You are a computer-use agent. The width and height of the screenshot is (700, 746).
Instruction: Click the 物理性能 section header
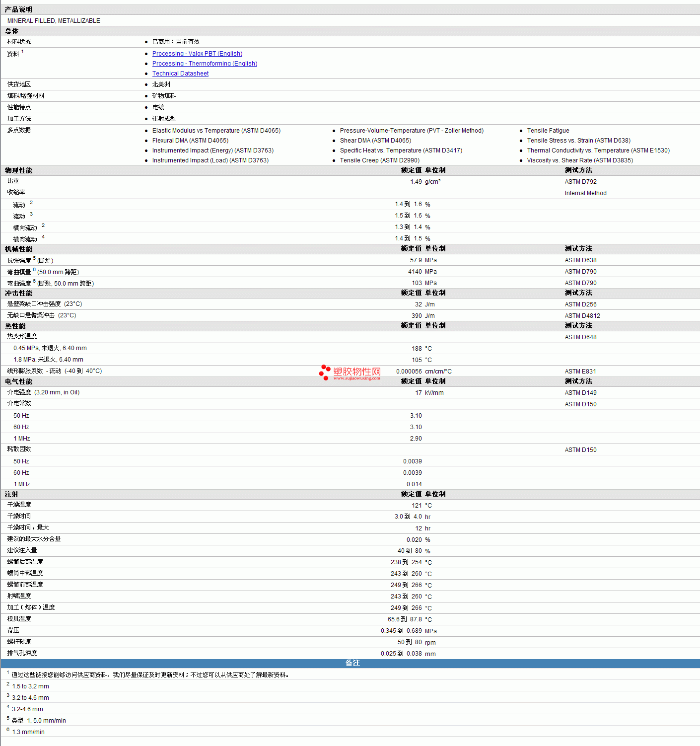pyautogui.click(x=18, y=170)
